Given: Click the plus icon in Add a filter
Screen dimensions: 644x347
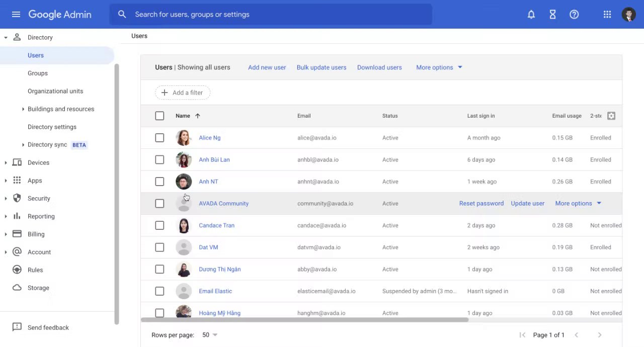Looking at the screenshot, I should (164, 93).
